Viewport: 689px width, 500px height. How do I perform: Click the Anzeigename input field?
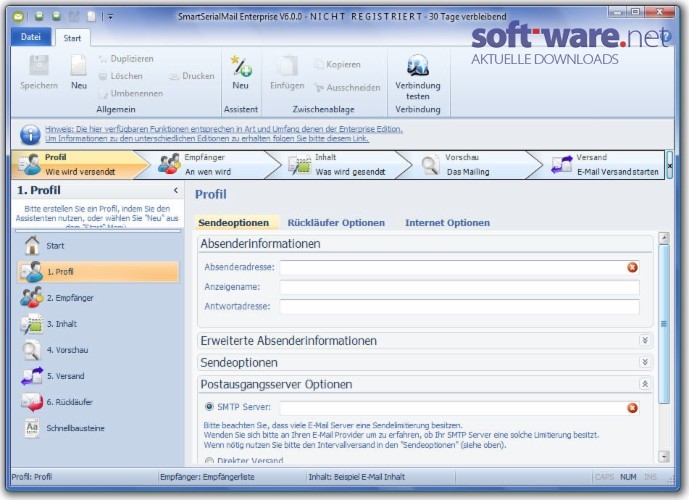pos(460,287)
